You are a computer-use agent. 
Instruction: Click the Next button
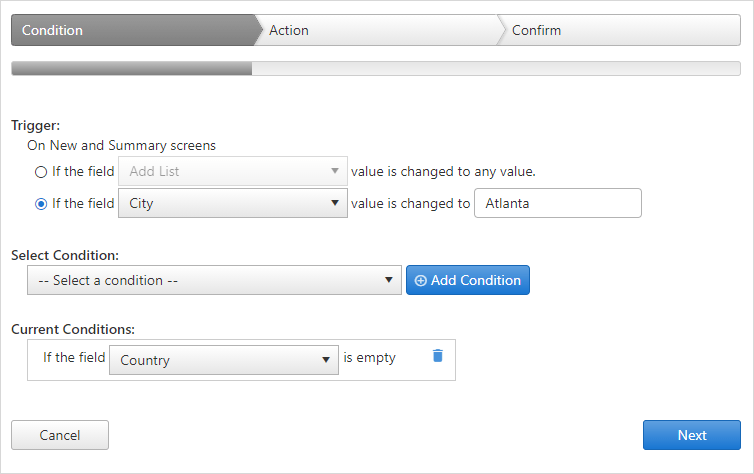(x=691, y=435)
